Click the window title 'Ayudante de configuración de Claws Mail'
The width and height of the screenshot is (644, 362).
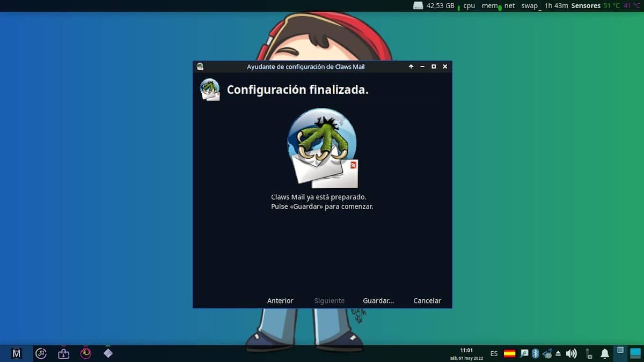(305, 67)
